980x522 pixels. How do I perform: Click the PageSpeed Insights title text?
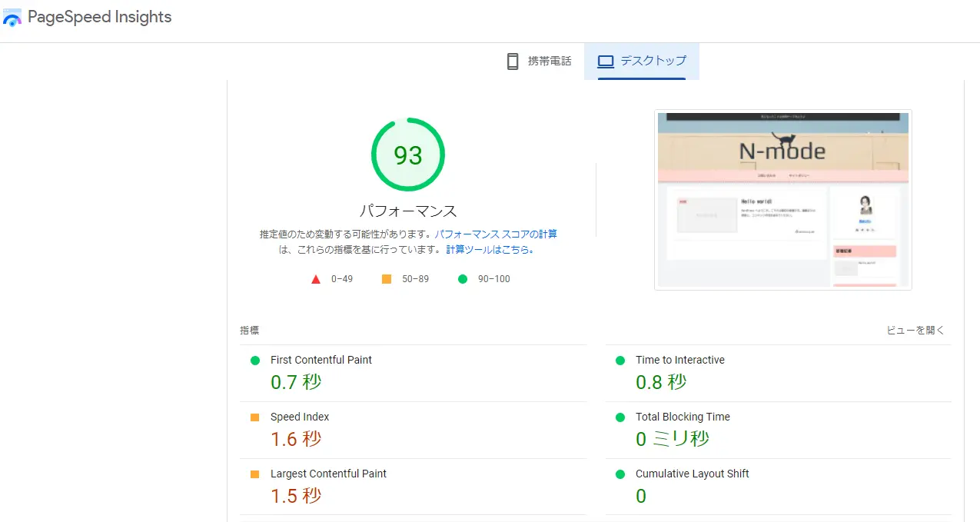[x=100, y=18]
